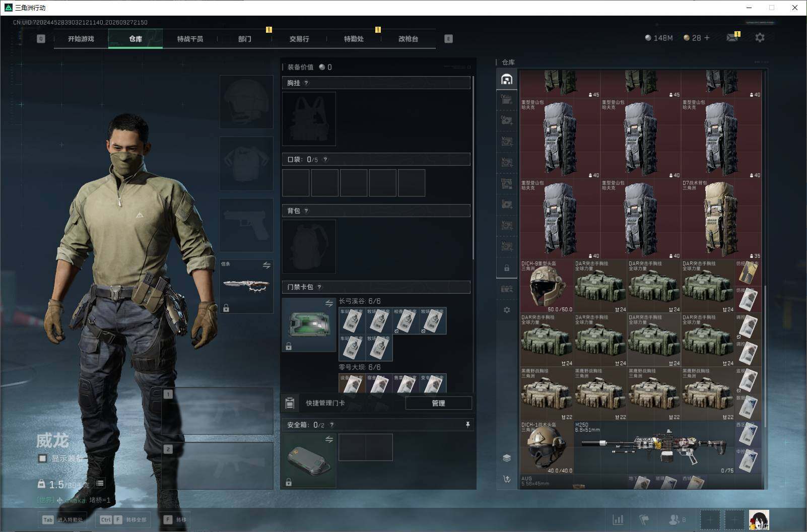
Task: Open the mail inbox envelope icon
Action: point(732,38)
